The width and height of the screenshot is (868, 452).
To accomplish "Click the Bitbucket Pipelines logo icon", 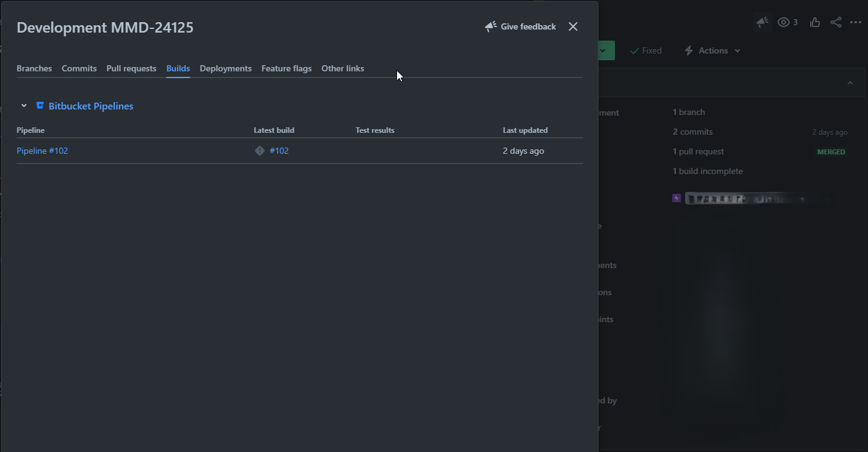I will pyautogui.click(x=39, y=105).
